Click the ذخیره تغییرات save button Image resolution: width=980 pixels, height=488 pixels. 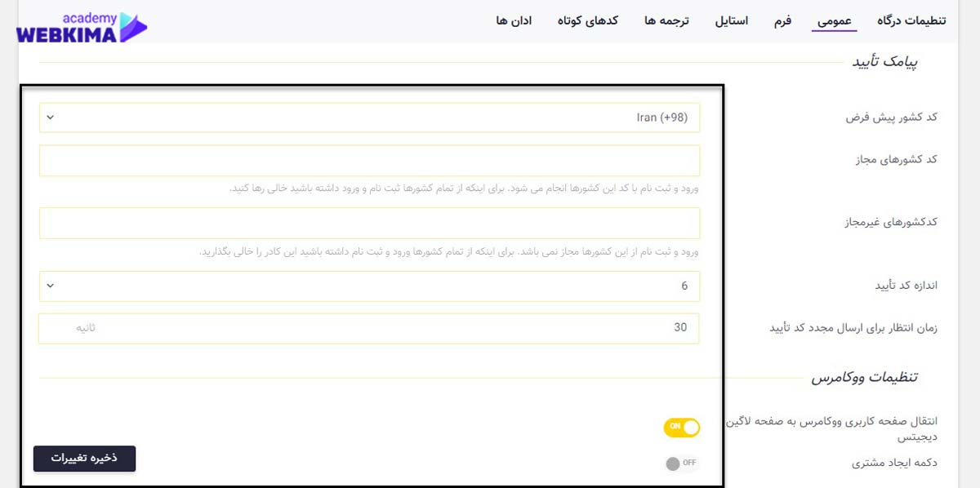[x=84, y=459]
